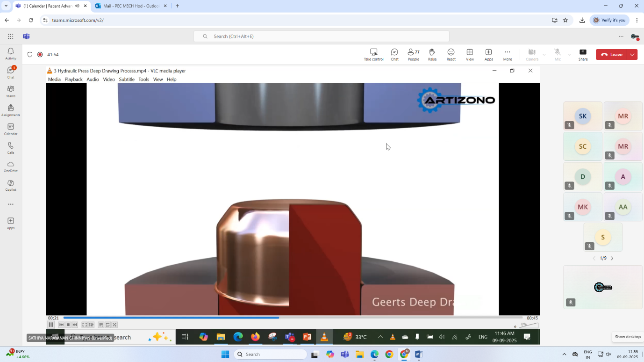Viewport: 644px width, 362px height.
Task: Click stop in the shared VLC player
Action: click(x=68, y=325)
